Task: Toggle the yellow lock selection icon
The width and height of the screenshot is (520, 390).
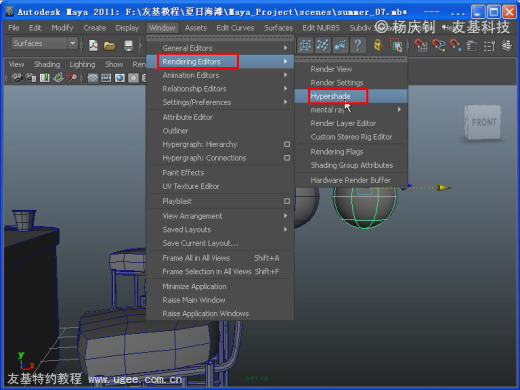Action: pos(378,45)
